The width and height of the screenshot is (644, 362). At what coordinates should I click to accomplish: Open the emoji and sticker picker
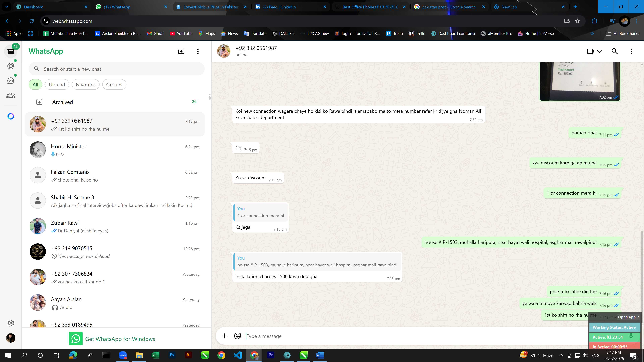click(x=238, y=336)
